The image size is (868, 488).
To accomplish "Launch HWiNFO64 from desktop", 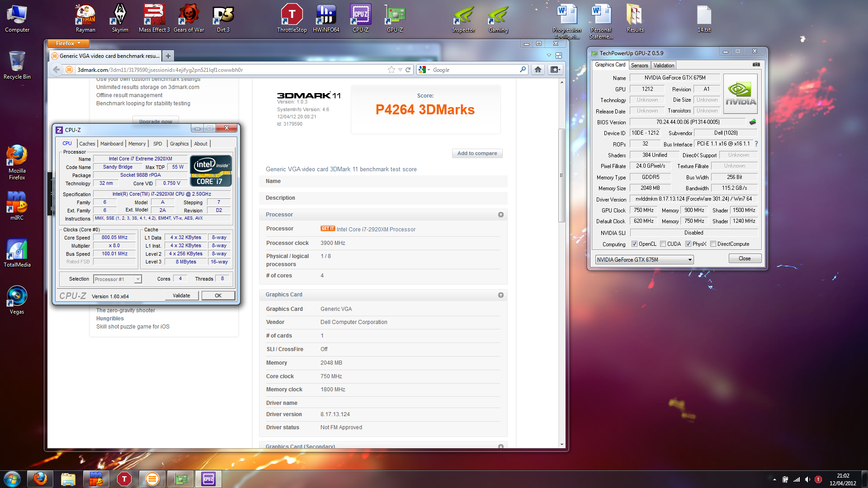I will pos(326,18).
